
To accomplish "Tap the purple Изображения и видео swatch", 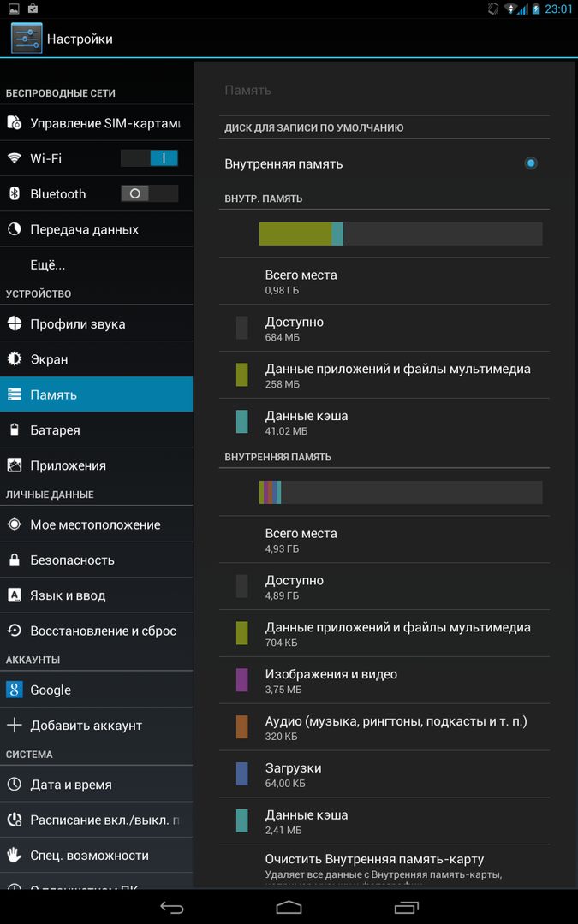I will coord(242,680).
